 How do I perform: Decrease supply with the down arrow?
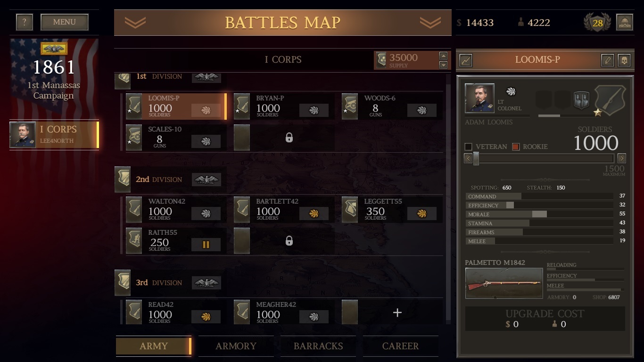pyautogui.click(x=443, y=65)
